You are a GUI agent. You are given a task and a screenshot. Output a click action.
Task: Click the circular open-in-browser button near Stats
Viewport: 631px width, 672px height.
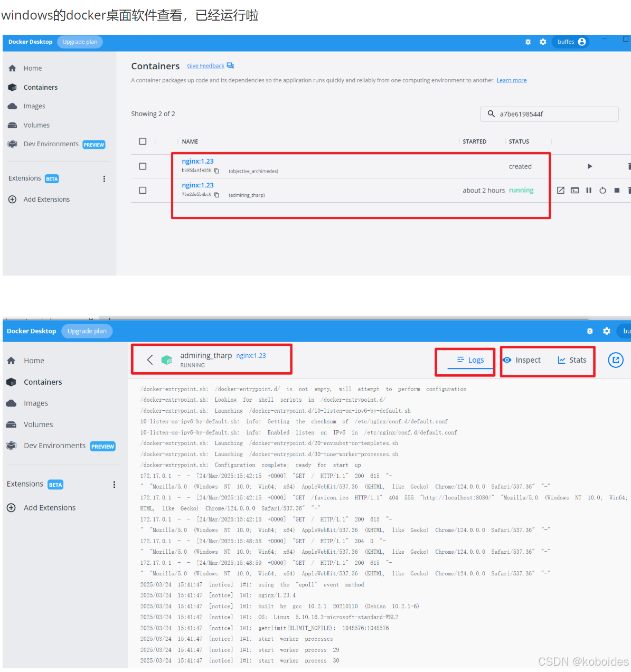coord(616,360)
